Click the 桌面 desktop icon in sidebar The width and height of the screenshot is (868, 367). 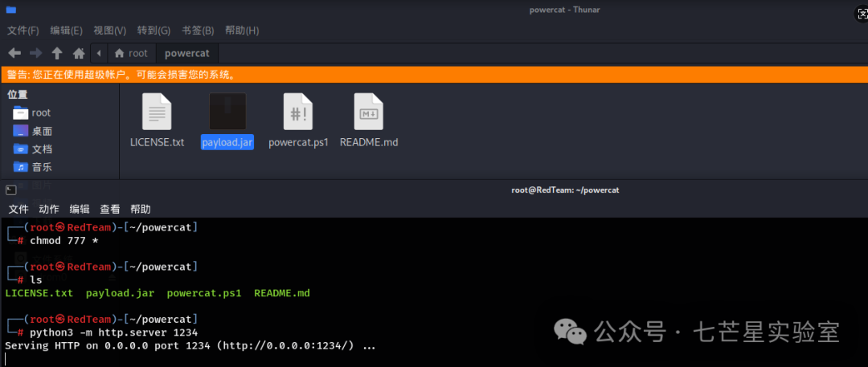[x=20, y=131]
